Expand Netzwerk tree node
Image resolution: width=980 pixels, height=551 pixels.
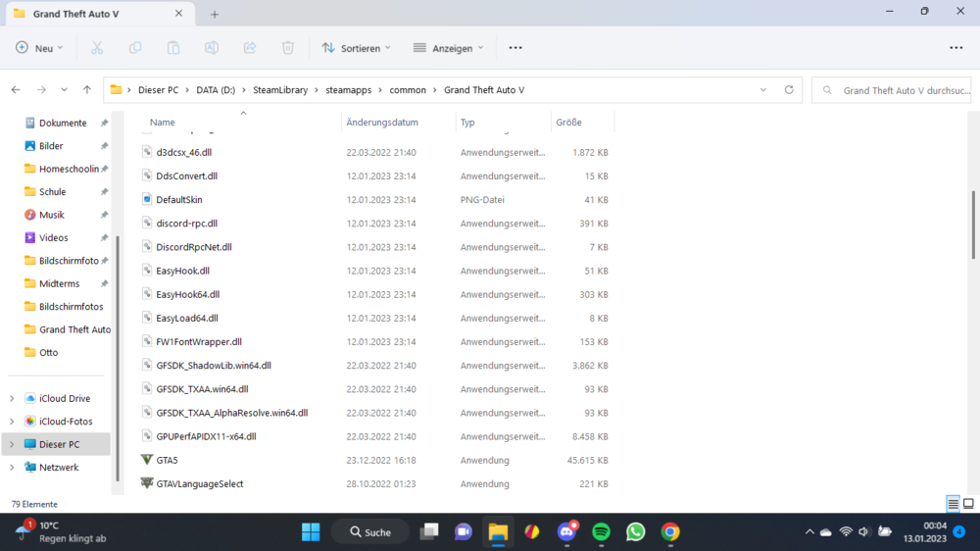click(12, 468)
